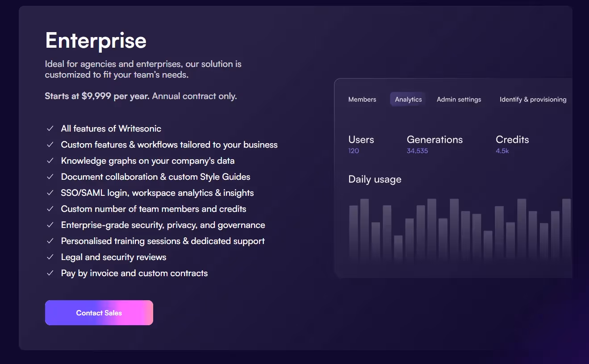
Task: Click the text All features of Writesonic
Action: click(111, 128)
